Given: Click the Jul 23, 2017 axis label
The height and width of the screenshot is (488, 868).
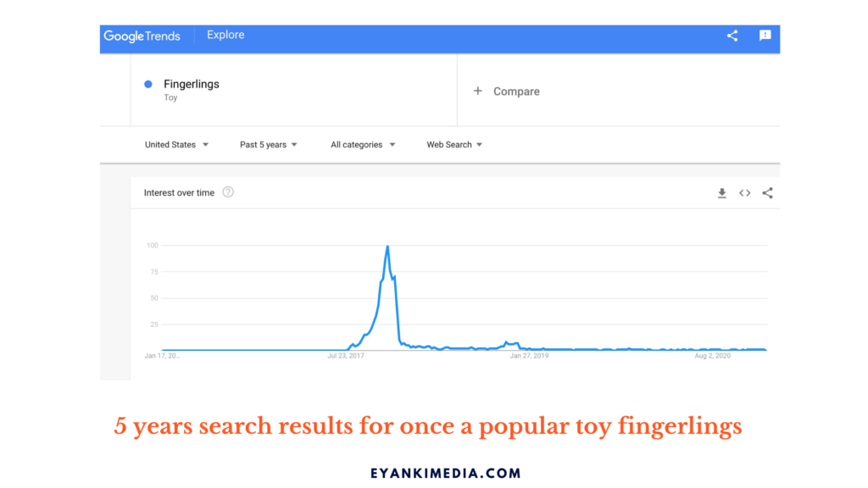Looking at the screenshot, I should pos(346,356).
